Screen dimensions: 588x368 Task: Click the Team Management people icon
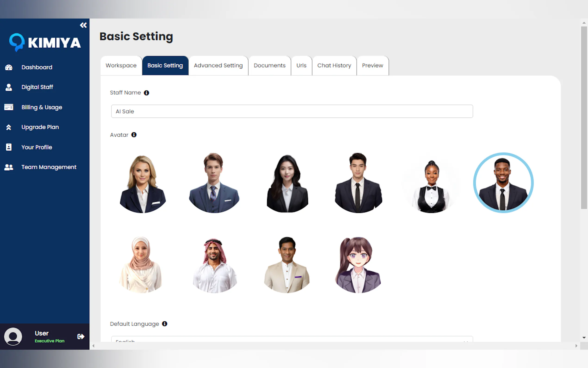[x=9, y=167]
